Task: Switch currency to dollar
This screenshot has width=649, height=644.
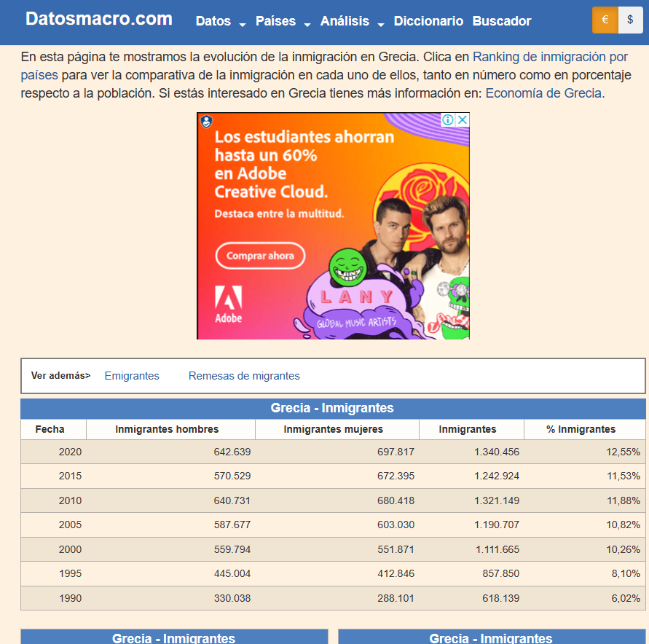Action: [630, 20]
